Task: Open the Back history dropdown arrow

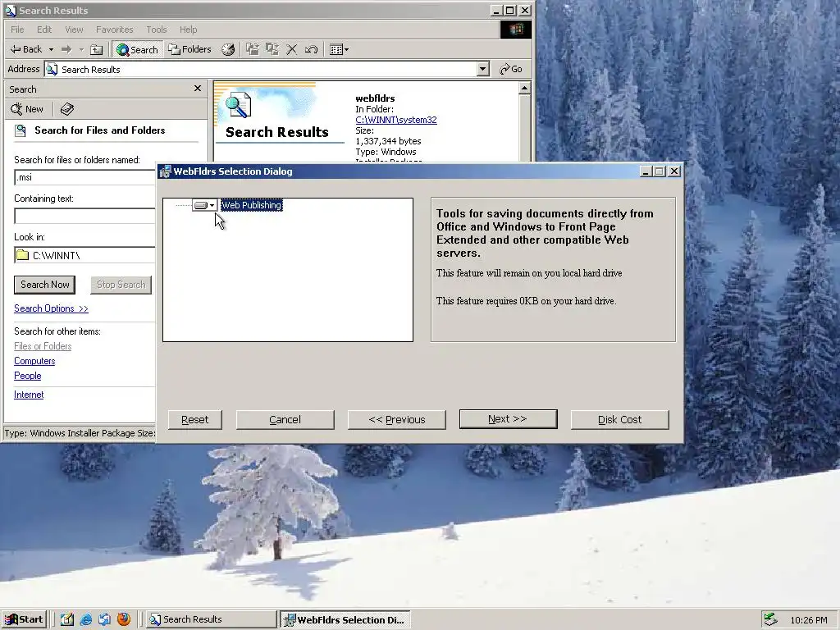Action: click(51, 50)
